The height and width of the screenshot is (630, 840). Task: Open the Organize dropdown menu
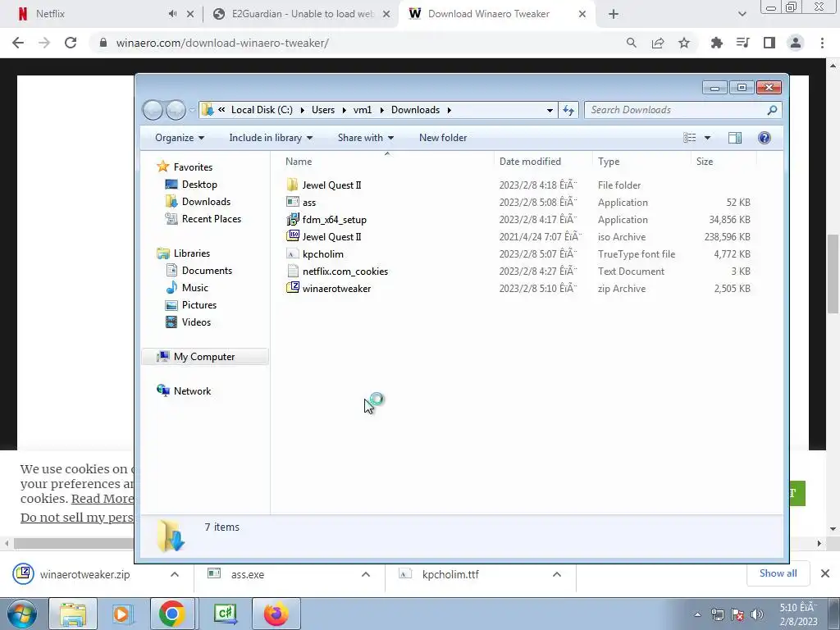[x=180, y=138]
